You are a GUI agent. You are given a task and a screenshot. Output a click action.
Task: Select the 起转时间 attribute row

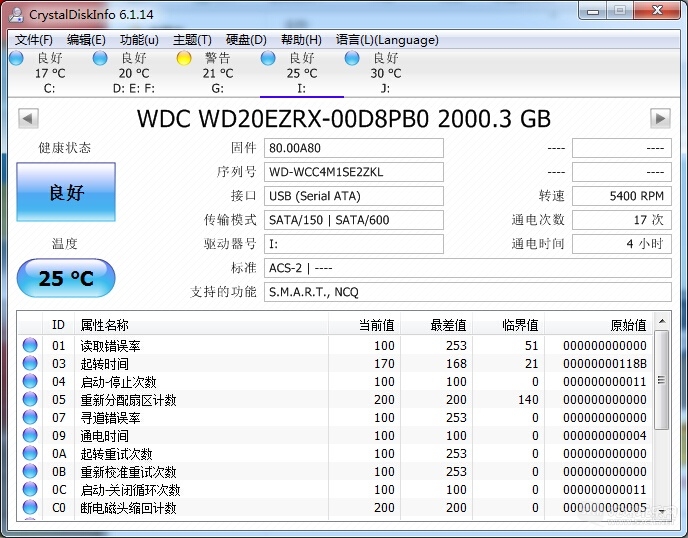(336, 364)
